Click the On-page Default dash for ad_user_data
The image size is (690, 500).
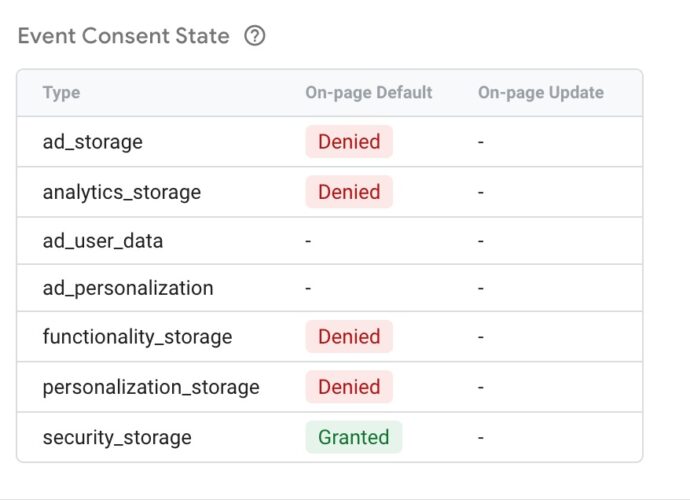308,241
